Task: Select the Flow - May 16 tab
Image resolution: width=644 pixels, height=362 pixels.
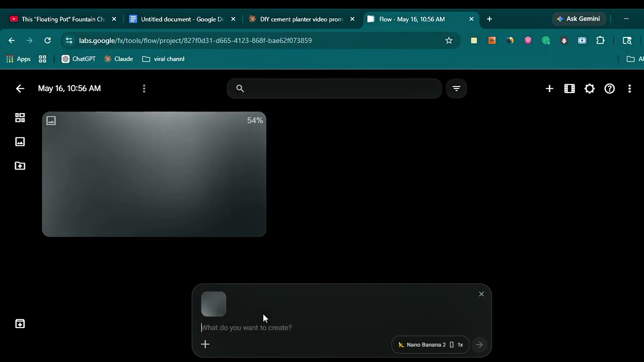Action: (x=412, y=19)
